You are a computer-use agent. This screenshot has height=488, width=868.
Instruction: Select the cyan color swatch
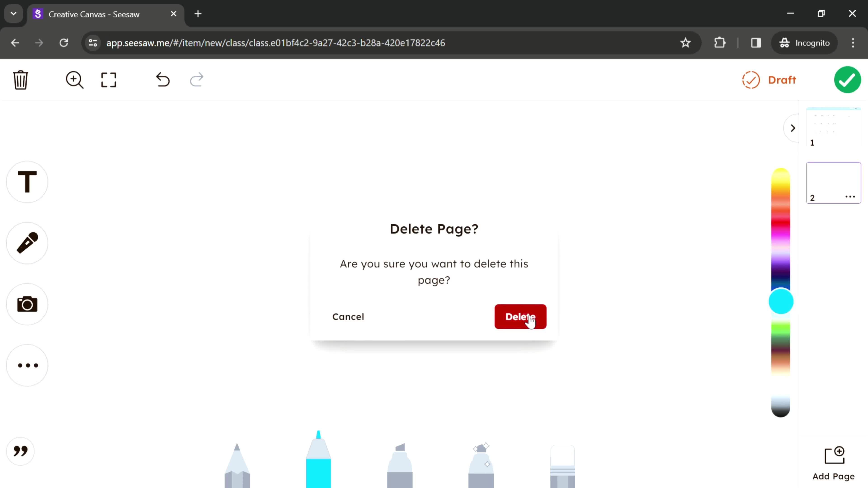[x=782, y=302]
